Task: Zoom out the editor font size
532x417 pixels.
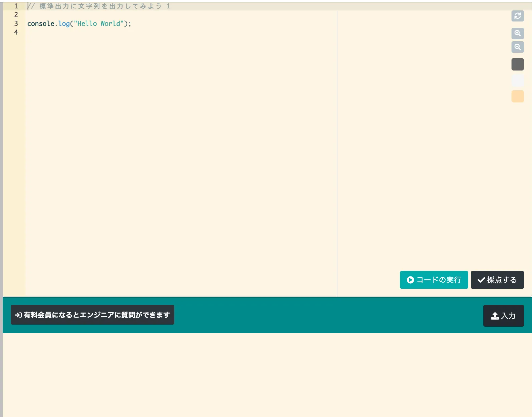Action: tap(518, 47)
